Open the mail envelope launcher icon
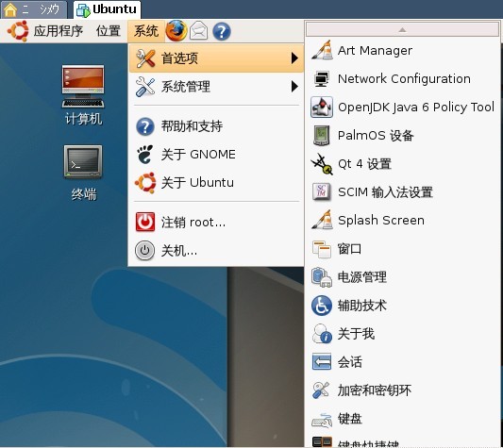 click(198, 31)
